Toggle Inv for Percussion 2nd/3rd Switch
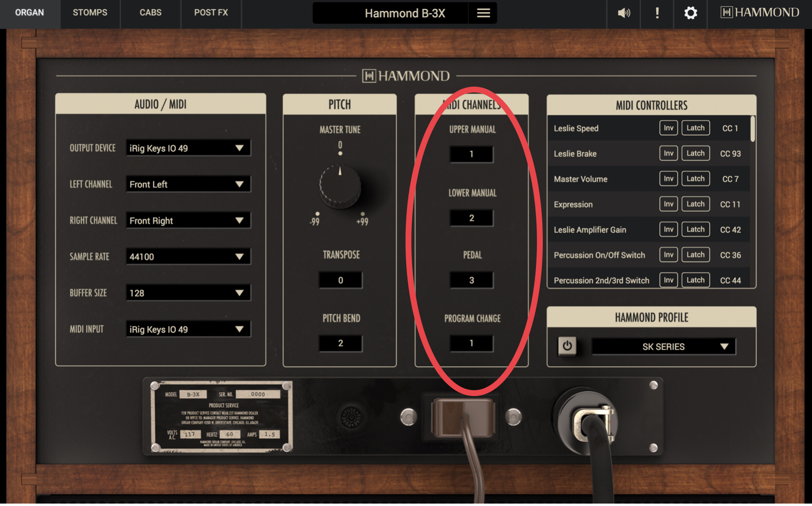 668,280
